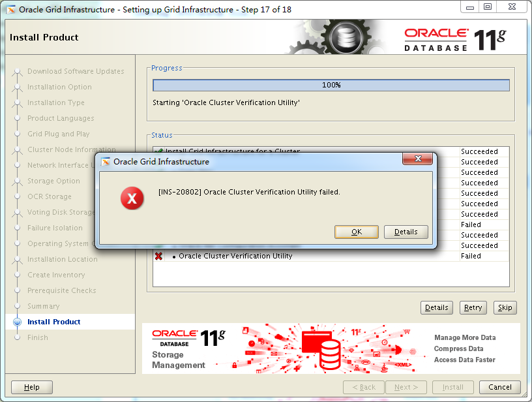532x402 pixels.
Task: Click the red error icon in the dialog
Action: pyautogui.click(x=132, y=198)
